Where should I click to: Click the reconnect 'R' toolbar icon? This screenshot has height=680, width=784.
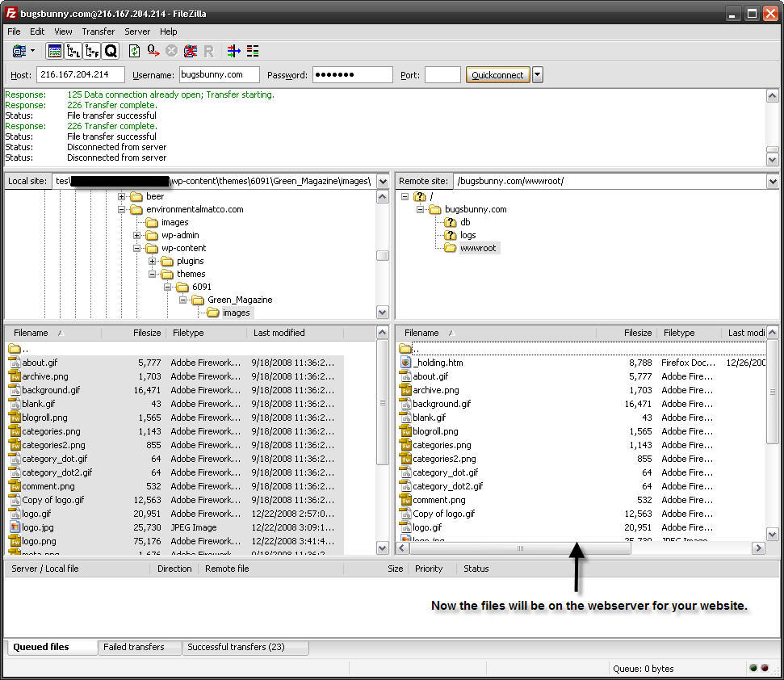[x=209, y=51]
